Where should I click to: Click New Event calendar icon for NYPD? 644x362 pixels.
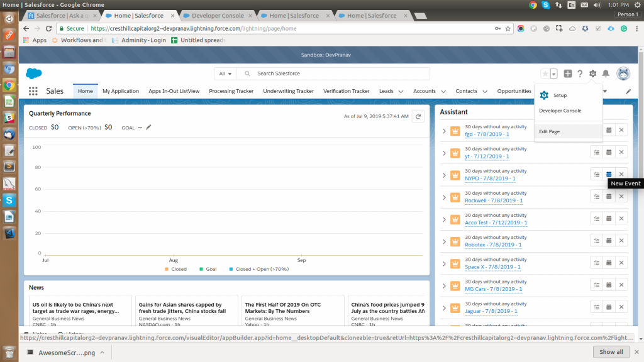click(609, 174)
